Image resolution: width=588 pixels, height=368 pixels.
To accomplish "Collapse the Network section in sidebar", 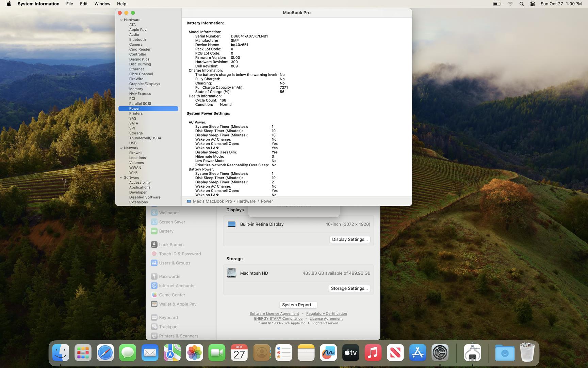I will [121, 148].
